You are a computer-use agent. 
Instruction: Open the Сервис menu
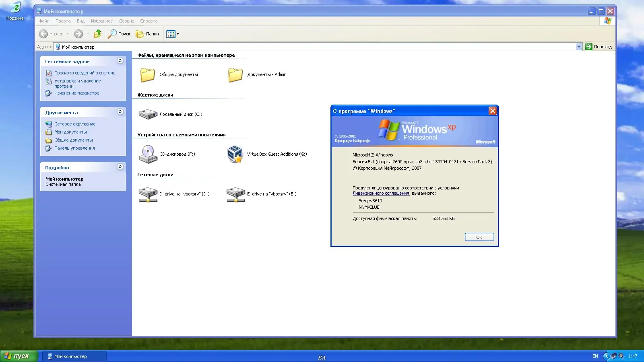(x=126, y=21)
